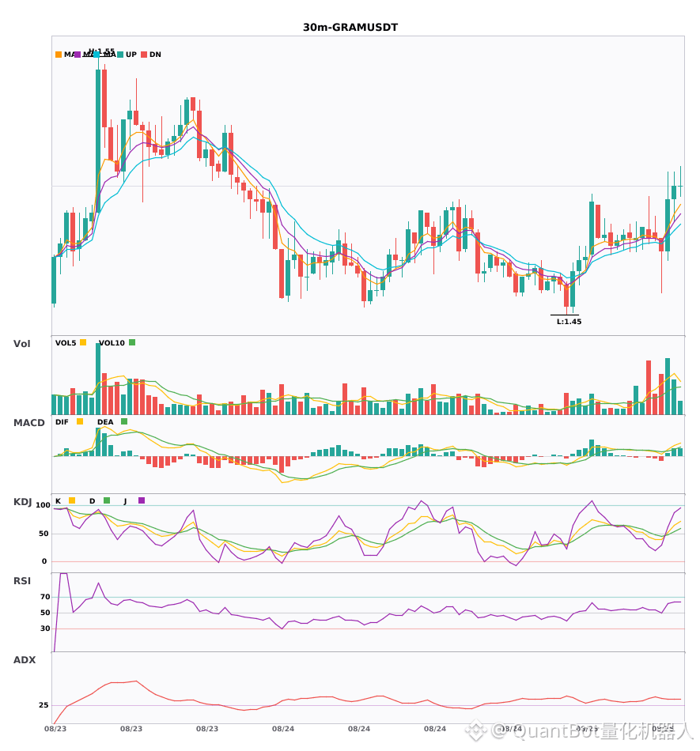The height and width of the screenshot is (751, 700).
Task: Click the chart title 30m-GRAMUSDT
Action: coord(350,28)
